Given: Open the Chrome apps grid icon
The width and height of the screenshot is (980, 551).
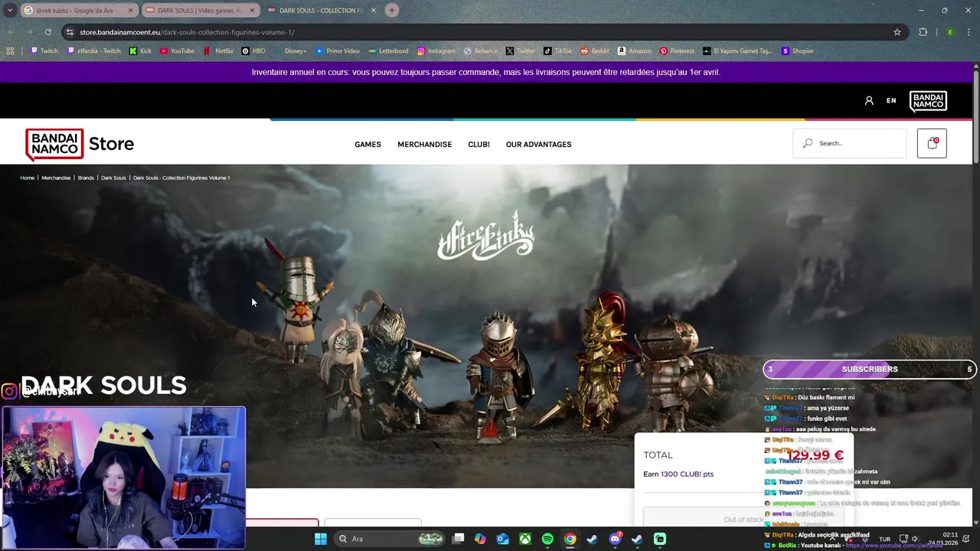Looking at the screenshot, I should click(x=10, y=51).
